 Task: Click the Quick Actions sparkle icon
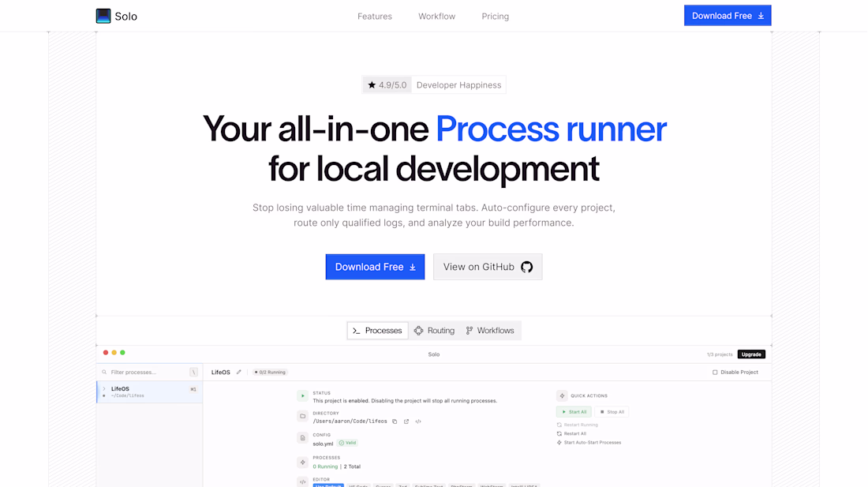coord(562,395)
